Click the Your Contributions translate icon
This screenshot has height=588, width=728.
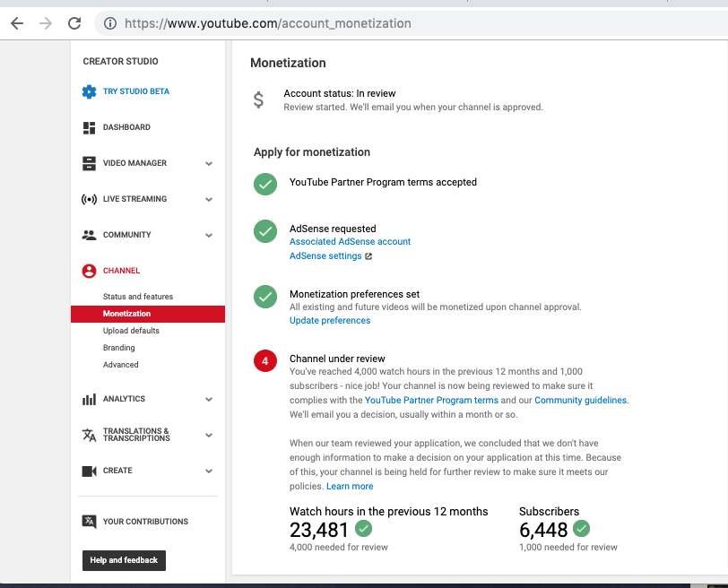coord(89,522)
